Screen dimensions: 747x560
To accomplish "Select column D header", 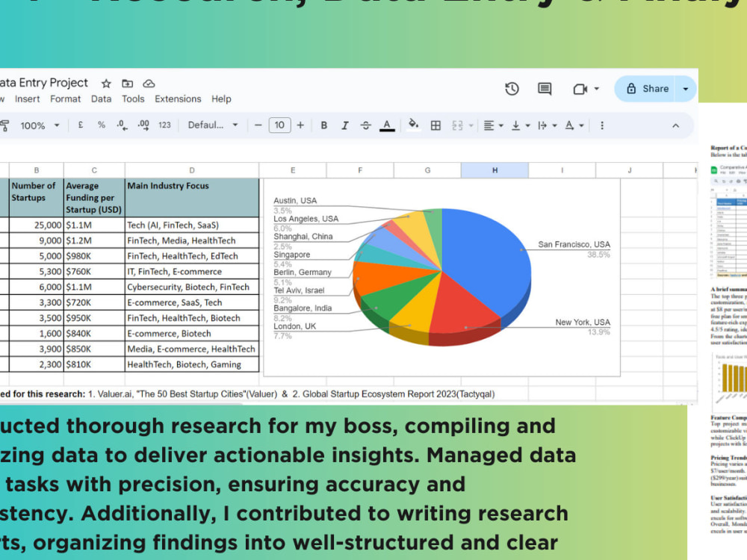I will (x=191, y=170).
